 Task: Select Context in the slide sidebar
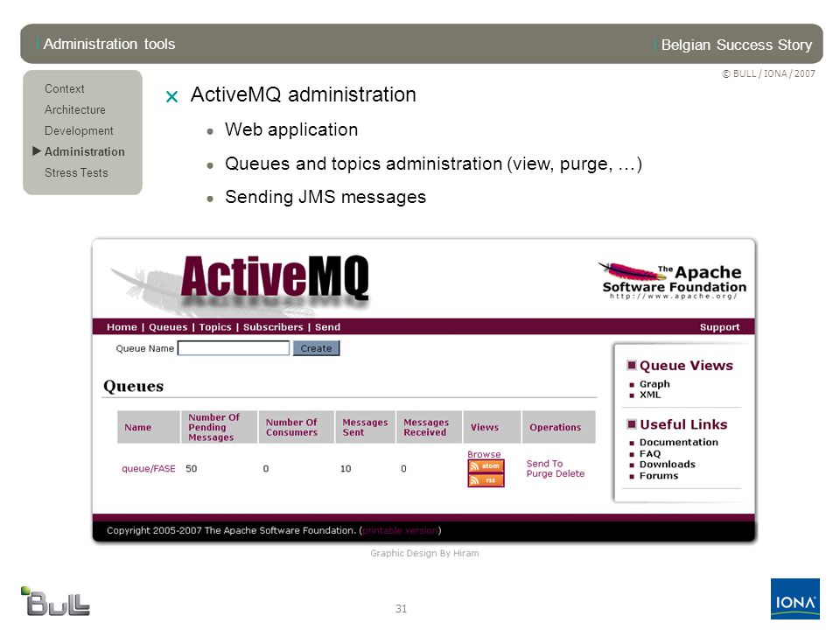pyautogui.click(x=64, y=88)
